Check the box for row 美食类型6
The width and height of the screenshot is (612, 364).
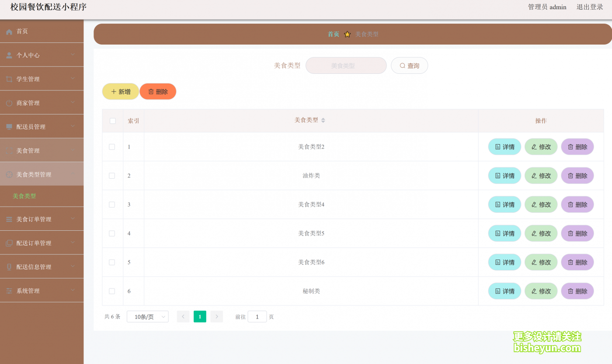click(112, 262)
